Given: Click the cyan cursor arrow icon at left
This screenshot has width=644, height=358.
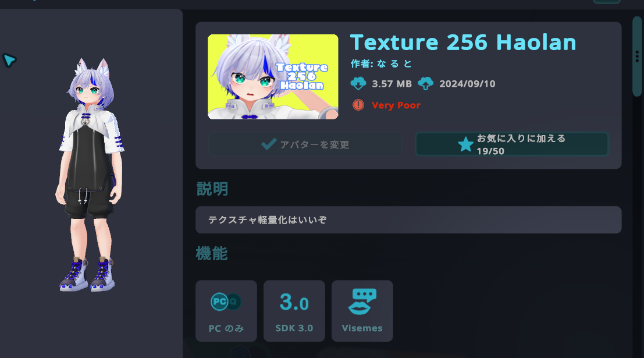Looking at the screenshot, I should 9,60.
